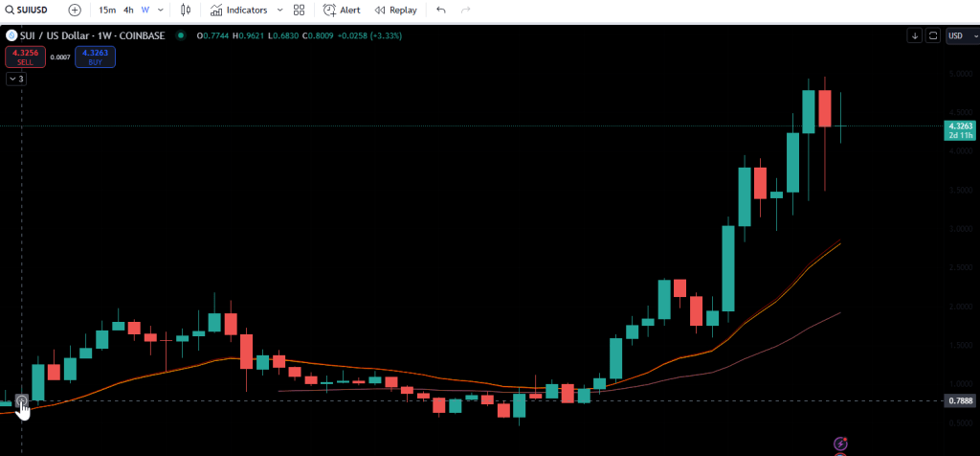The height and width of the screenshot is (456, 980).
Task: Click the down-arrow button beside the USD selector
Action: [915, 35]
